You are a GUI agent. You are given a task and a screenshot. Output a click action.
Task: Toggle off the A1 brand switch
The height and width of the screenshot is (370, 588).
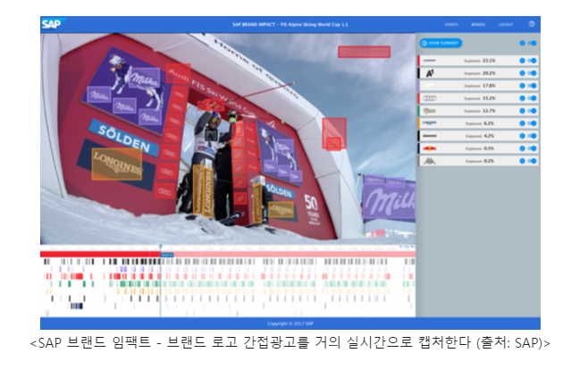533,73
